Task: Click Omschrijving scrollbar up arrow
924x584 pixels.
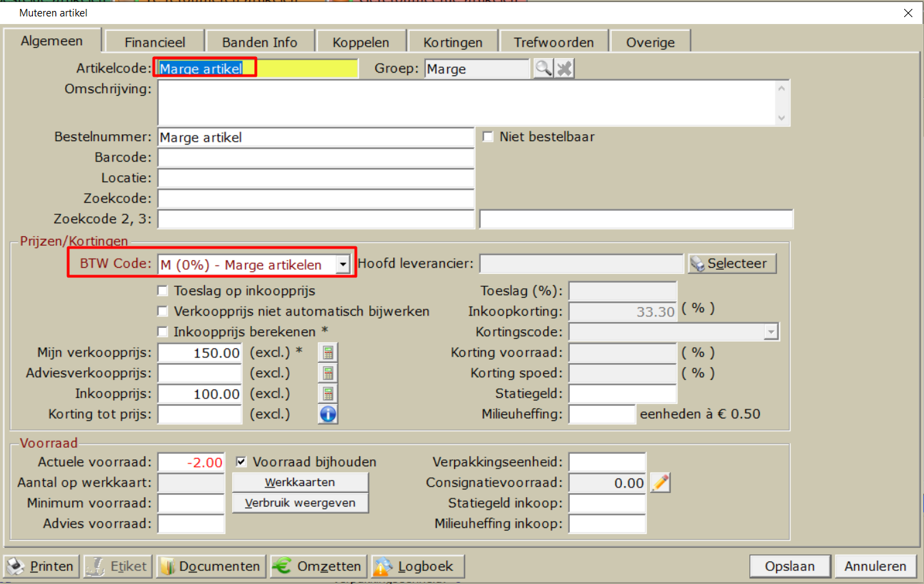Action: (783, 88)
